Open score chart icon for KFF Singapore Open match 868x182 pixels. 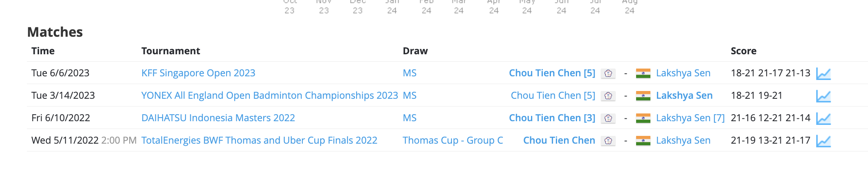click(823, 74)
